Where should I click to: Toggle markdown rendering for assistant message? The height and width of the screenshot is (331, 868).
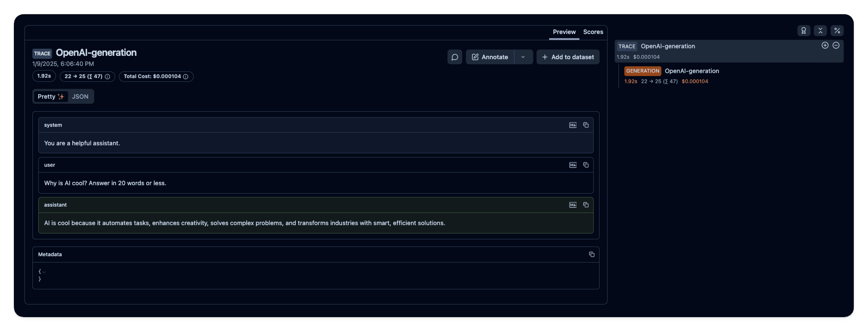pos(573,205)
